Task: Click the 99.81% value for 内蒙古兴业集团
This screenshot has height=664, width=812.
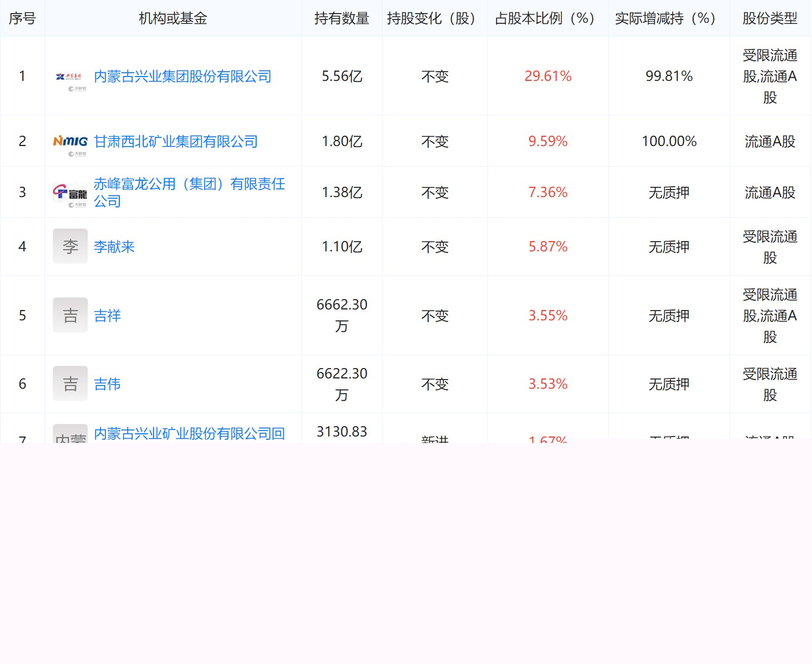Action: click(669, 77)
